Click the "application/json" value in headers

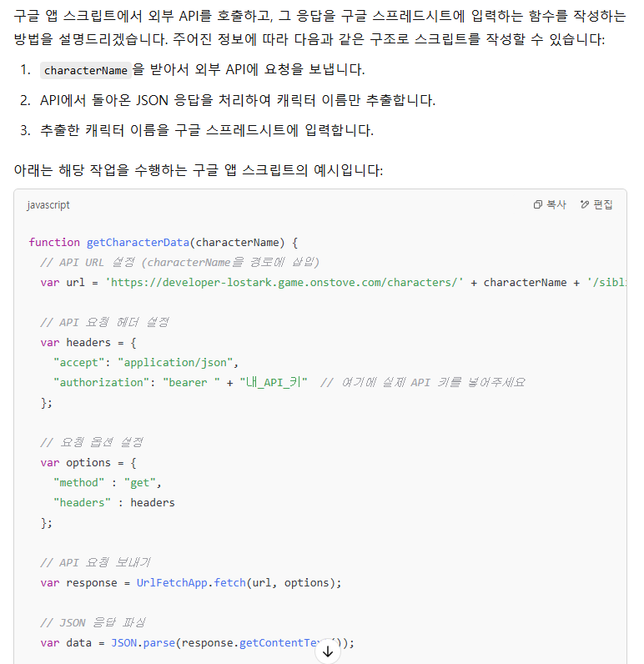click(175, 363)
